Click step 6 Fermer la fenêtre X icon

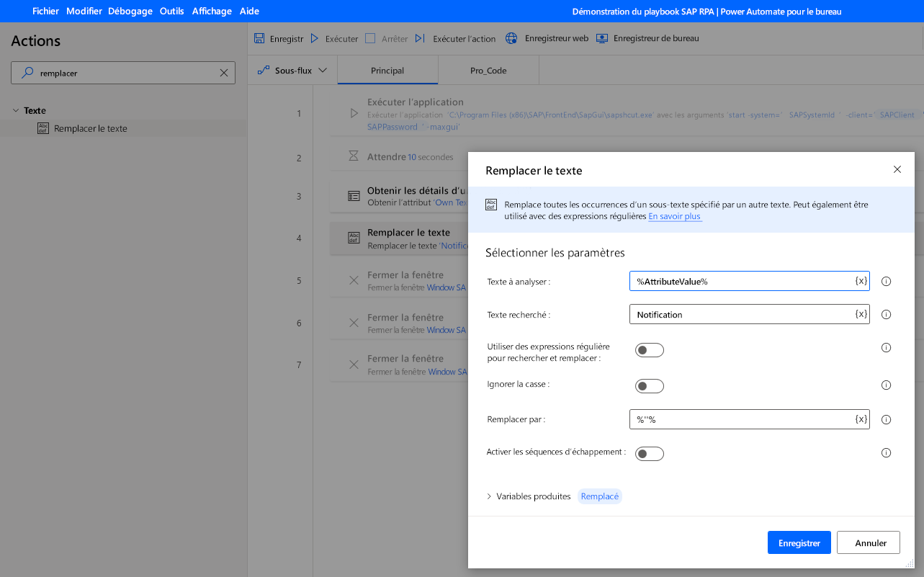tap(354, 323)
